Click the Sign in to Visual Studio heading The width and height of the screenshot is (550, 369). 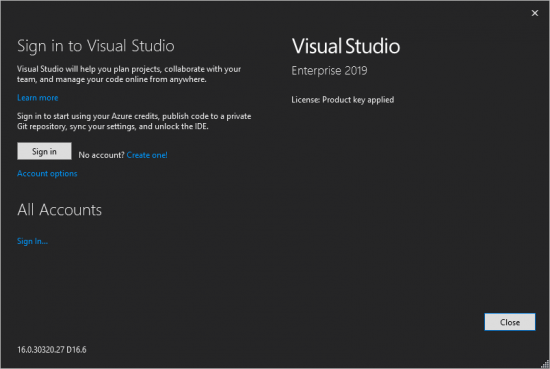(x=96, y=46)
